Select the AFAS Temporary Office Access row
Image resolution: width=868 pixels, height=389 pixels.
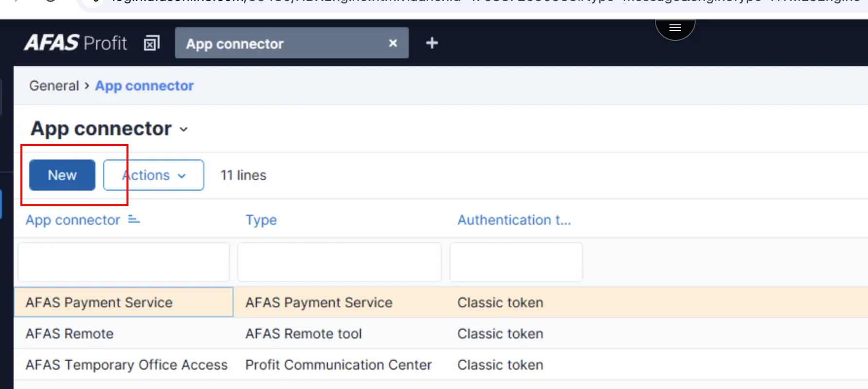(127, 365)
